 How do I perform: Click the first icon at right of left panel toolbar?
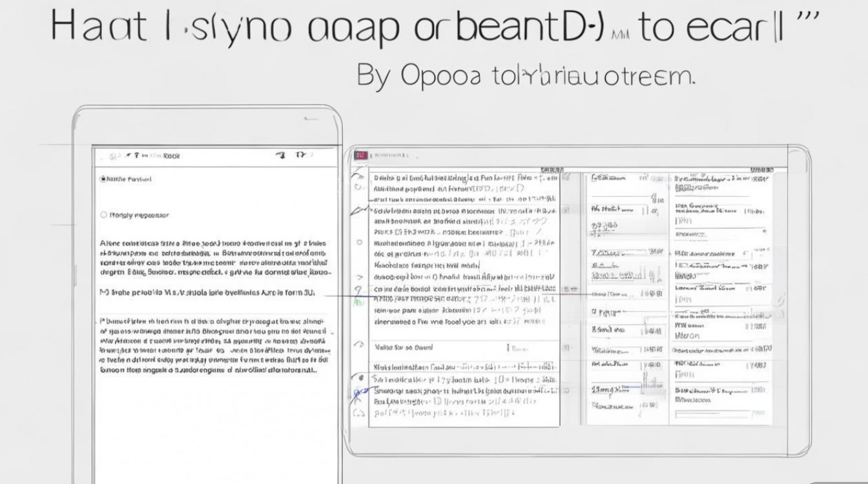(x=280, y=156)
